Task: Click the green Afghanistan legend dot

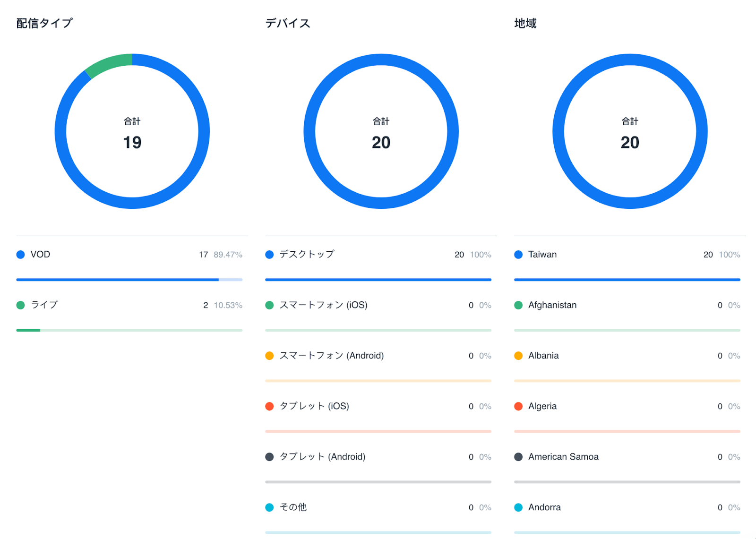Action: point(518,305)
